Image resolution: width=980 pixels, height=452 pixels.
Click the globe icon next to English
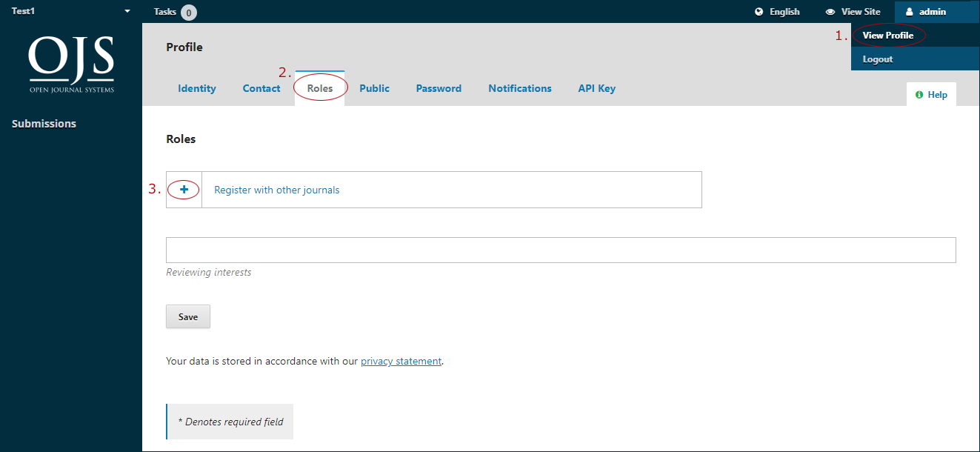point(759,12)
